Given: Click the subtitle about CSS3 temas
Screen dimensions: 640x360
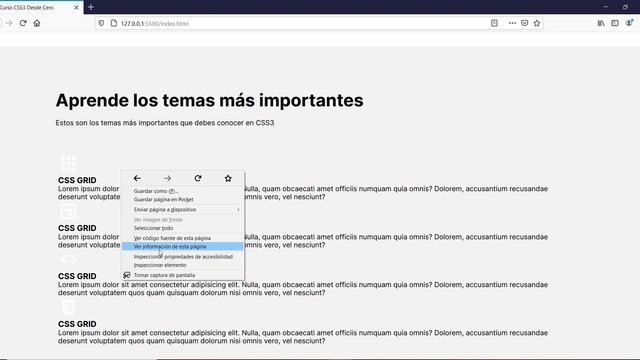Looking at the screenshot, I should (165, 123).
